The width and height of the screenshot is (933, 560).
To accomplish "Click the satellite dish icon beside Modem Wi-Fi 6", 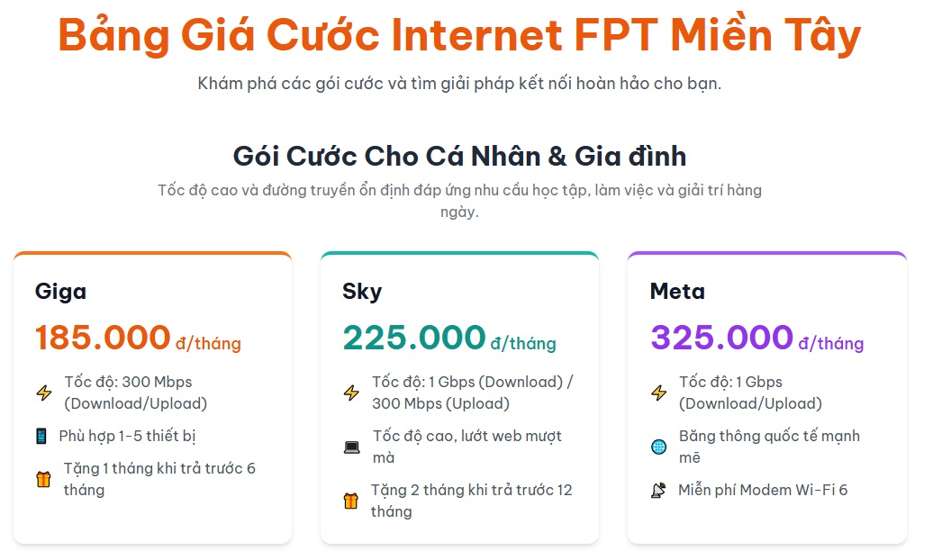I will [x=658, y=491].
